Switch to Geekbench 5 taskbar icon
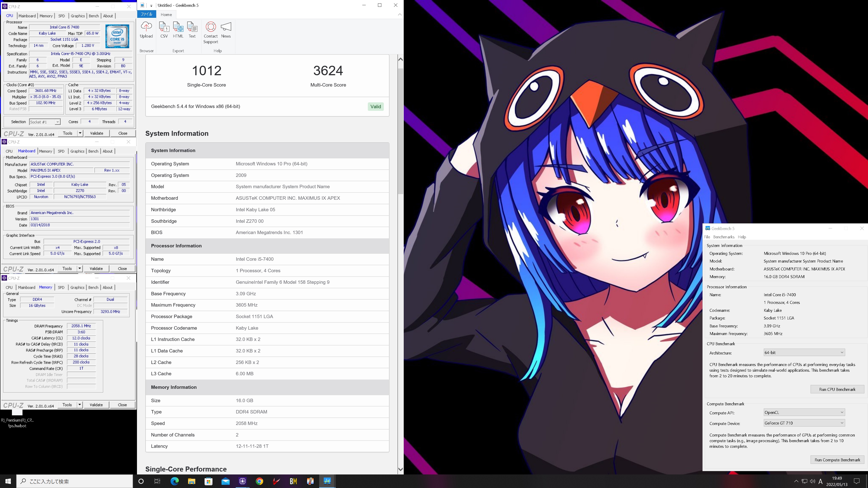This screenshot has width=868, height=488. 327,481
